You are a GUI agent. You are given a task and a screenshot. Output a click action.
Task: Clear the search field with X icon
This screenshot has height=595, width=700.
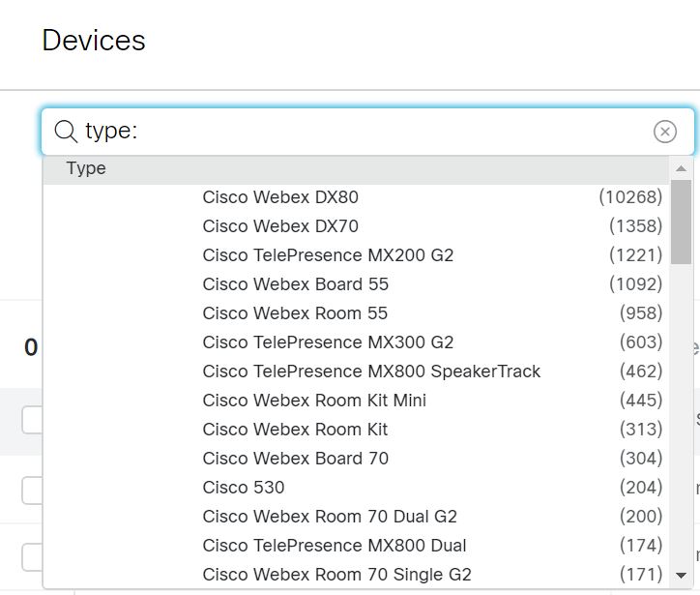tap(665, 132)
